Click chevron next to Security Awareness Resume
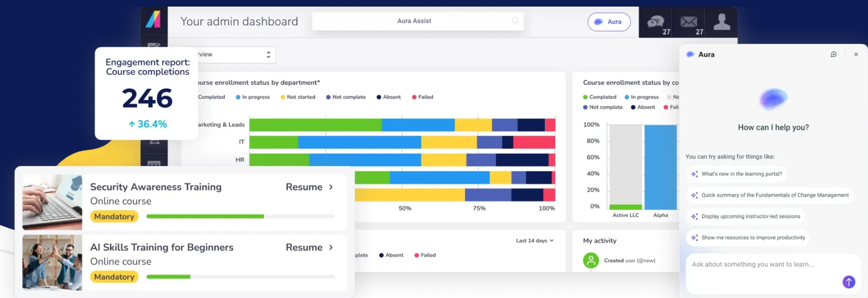This screenshot has height=298, width=868. [x=331, y=187]
